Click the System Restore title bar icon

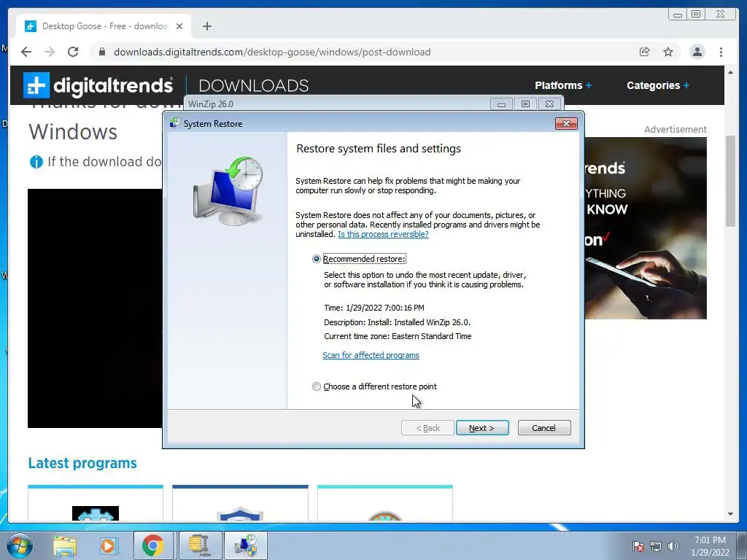pyautogui.click(x=175, y=123)
